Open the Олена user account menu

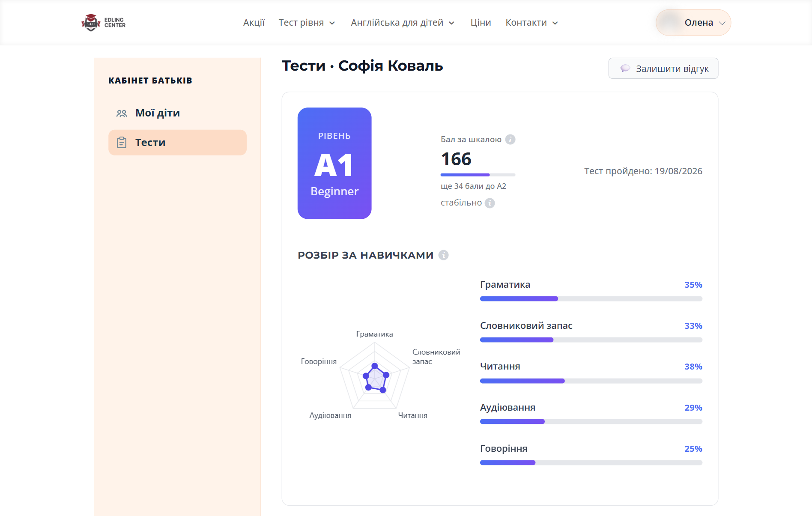point(693,23)
